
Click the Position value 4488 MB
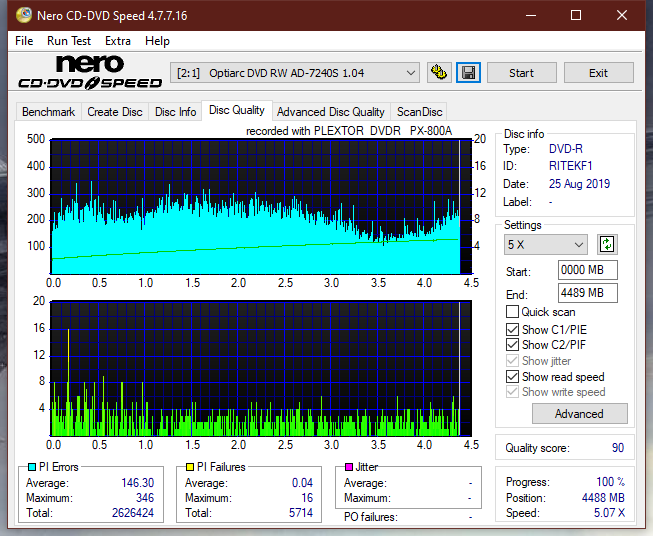tap(603, 498)
